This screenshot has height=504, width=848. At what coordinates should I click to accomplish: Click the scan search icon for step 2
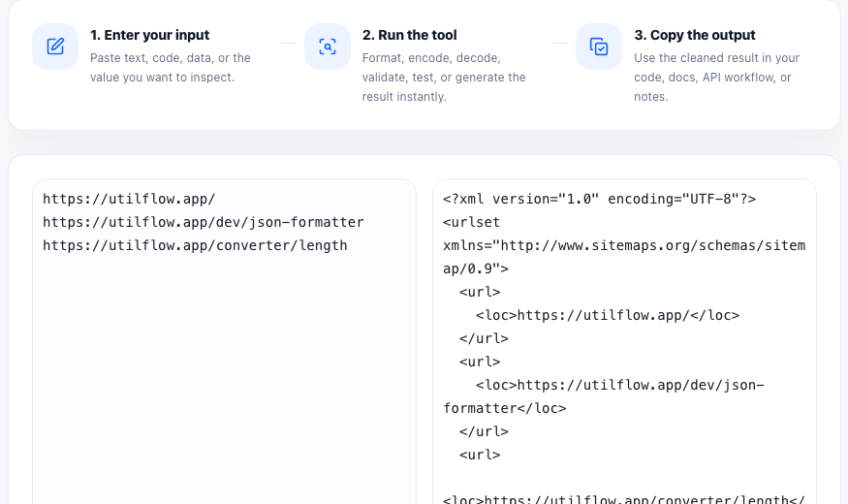point(328,47)
